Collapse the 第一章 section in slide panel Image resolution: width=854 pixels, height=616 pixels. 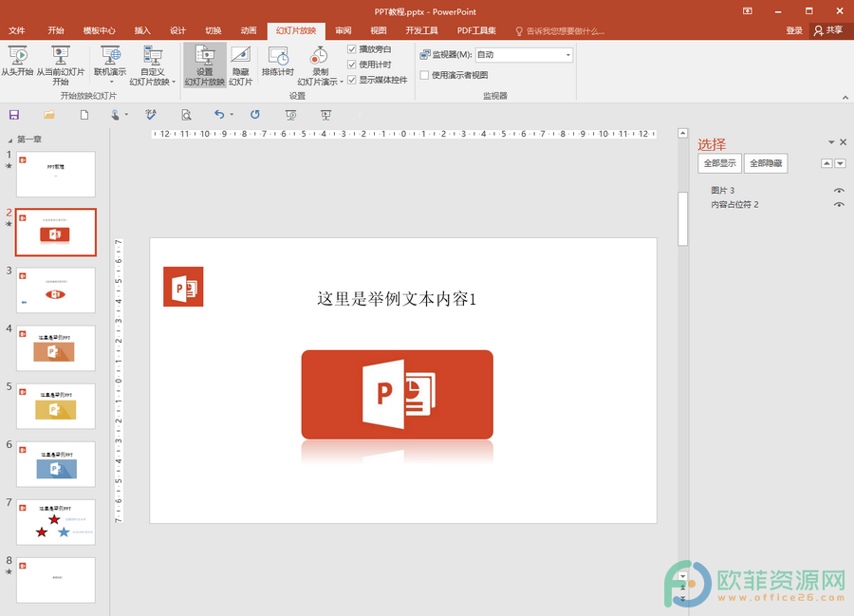(9, 140)
